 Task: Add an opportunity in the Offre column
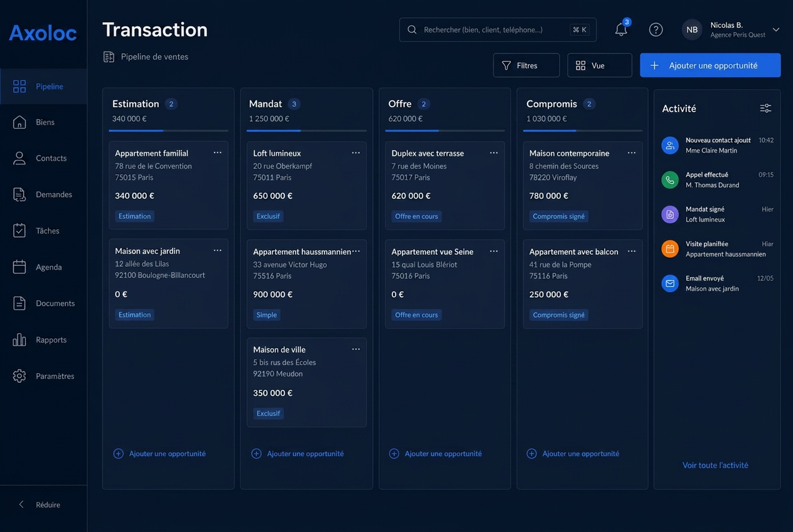tap(435, 454)
